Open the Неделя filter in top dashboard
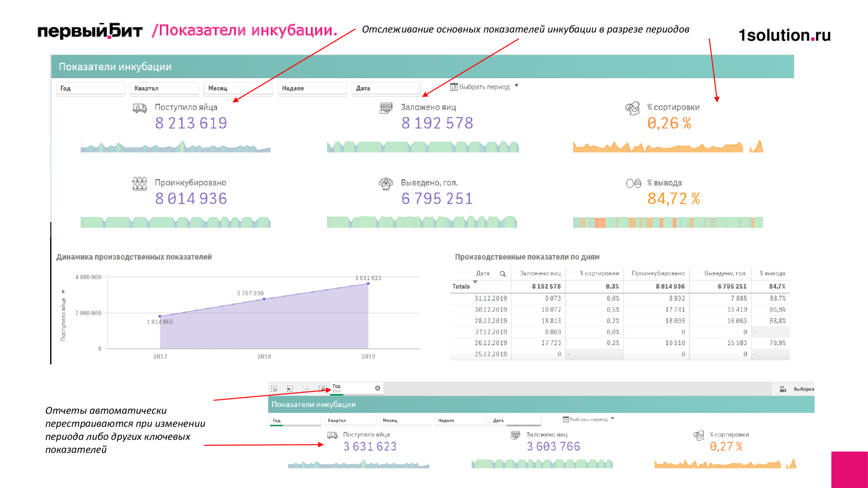This screenshot has height=488, width=868. click(x=312, y=88)
